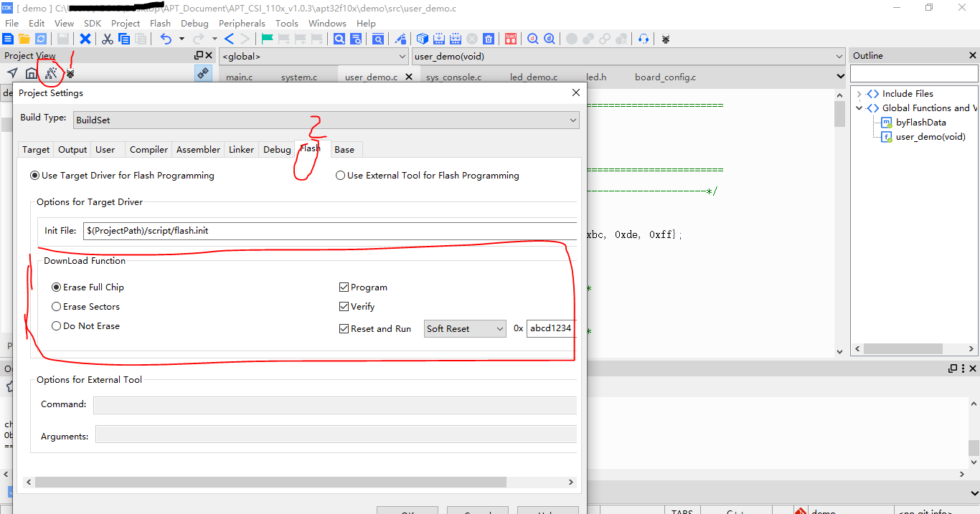
Task: Uncheck the Verify checkbox
Action: tap(344, 307)
